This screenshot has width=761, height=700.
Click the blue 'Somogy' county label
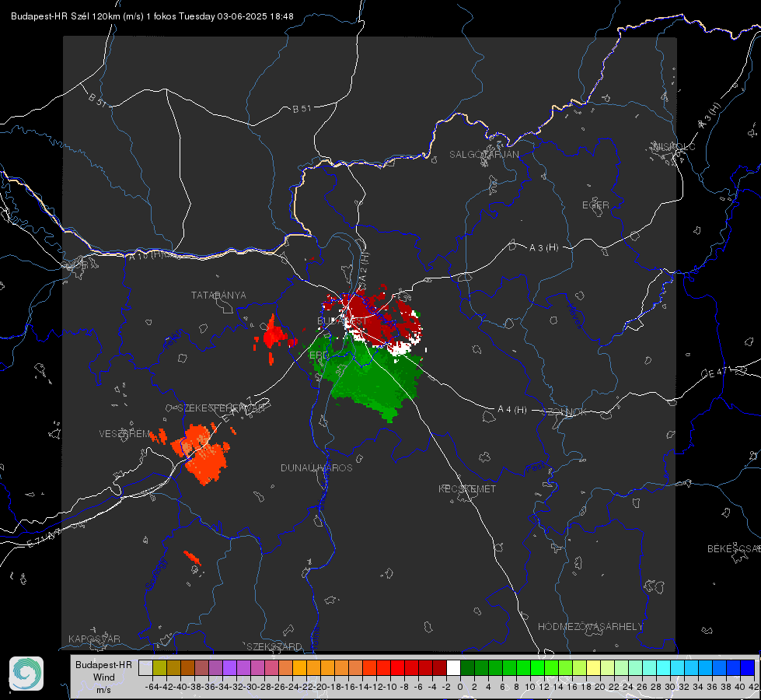click(x=155, y=575)
